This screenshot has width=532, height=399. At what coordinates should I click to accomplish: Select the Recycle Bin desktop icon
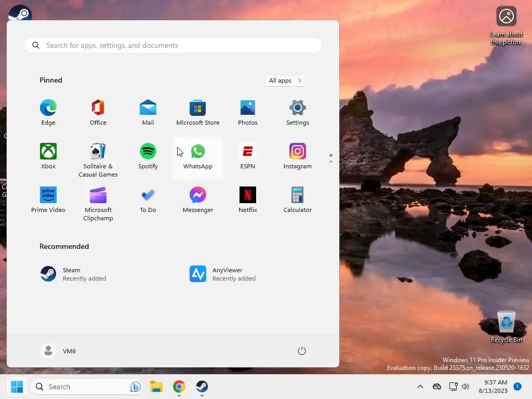click(x=507, y=327)
